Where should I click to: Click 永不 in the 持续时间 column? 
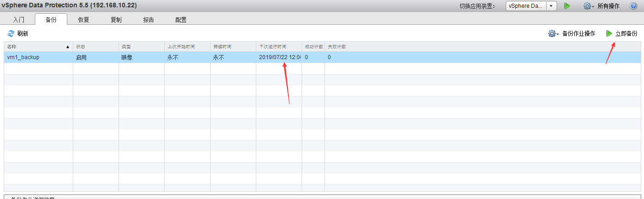click(x=219, y=57)
